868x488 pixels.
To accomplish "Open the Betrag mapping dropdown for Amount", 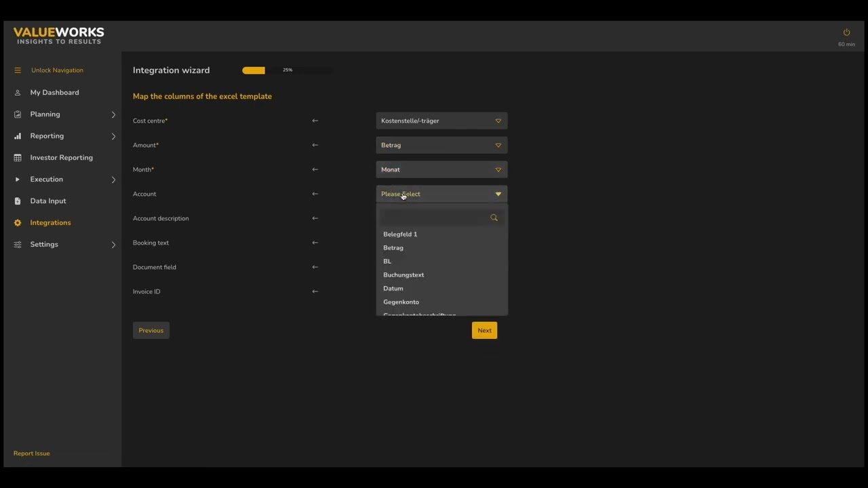I will coord(441,145).
